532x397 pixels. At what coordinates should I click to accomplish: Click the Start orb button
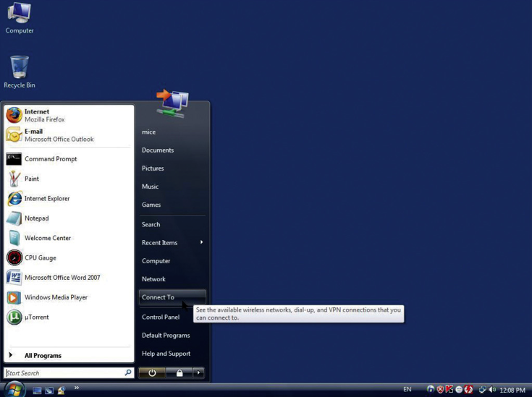click(x=14, y=389)
